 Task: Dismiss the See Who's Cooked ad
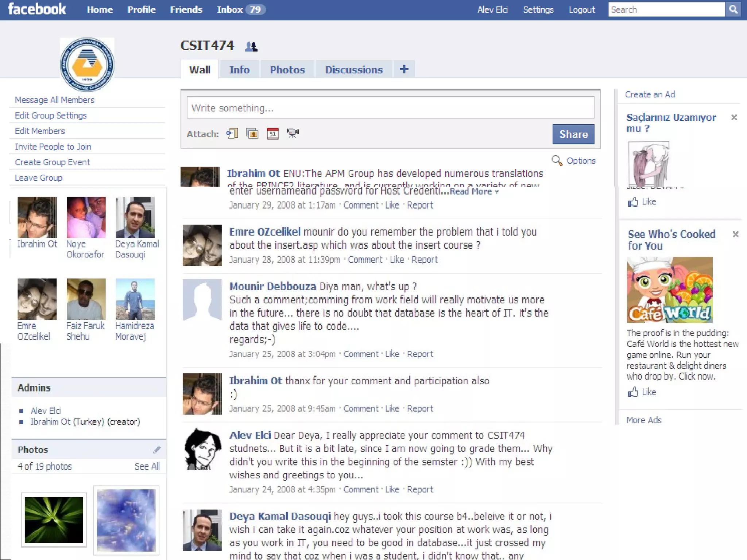pos(736,234)
